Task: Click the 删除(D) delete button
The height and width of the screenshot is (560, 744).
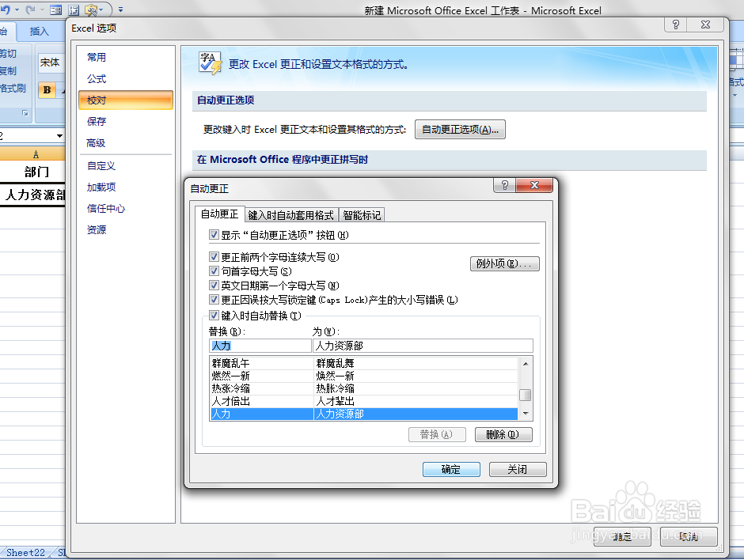Action: coord(503,434)
